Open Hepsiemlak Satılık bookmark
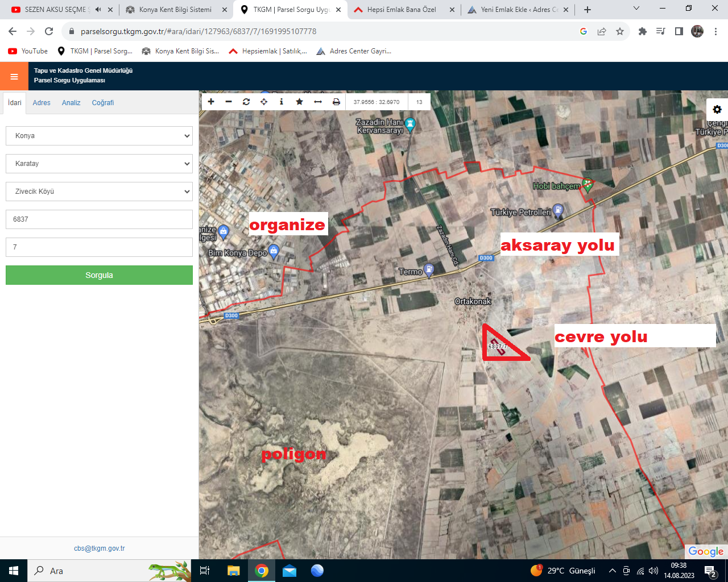 pos(268,51)
